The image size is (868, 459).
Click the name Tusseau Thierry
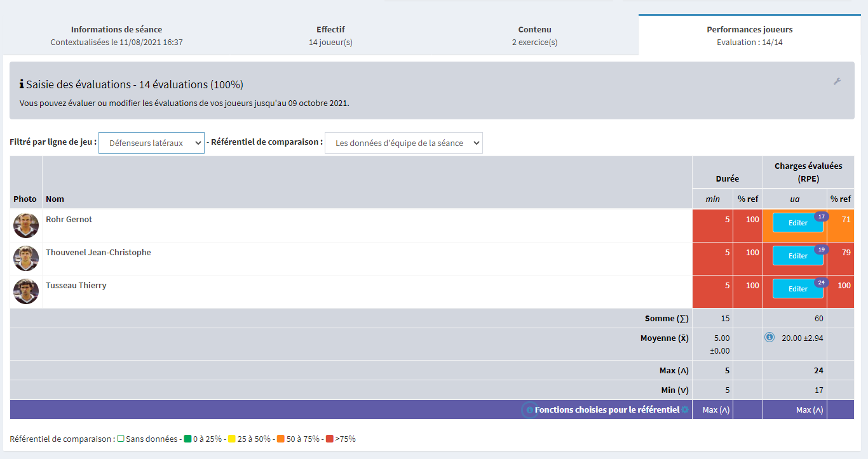(76, 285)
